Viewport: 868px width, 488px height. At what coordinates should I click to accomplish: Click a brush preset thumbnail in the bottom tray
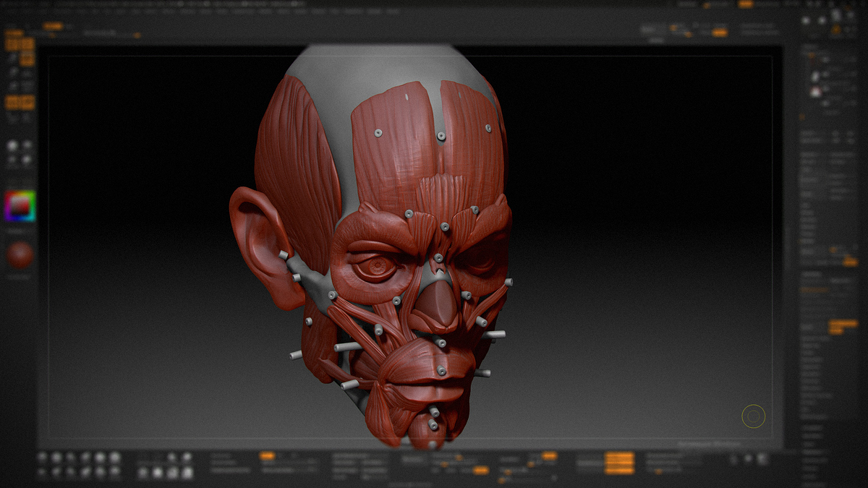(x=58, y=455)
